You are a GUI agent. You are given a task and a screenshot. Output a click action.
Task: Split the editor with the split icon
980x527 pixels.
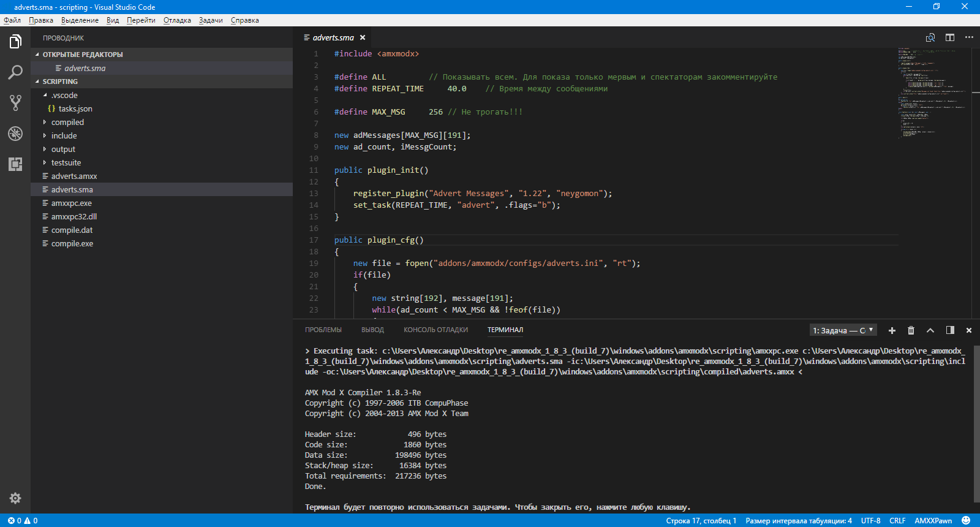point(950,37)
